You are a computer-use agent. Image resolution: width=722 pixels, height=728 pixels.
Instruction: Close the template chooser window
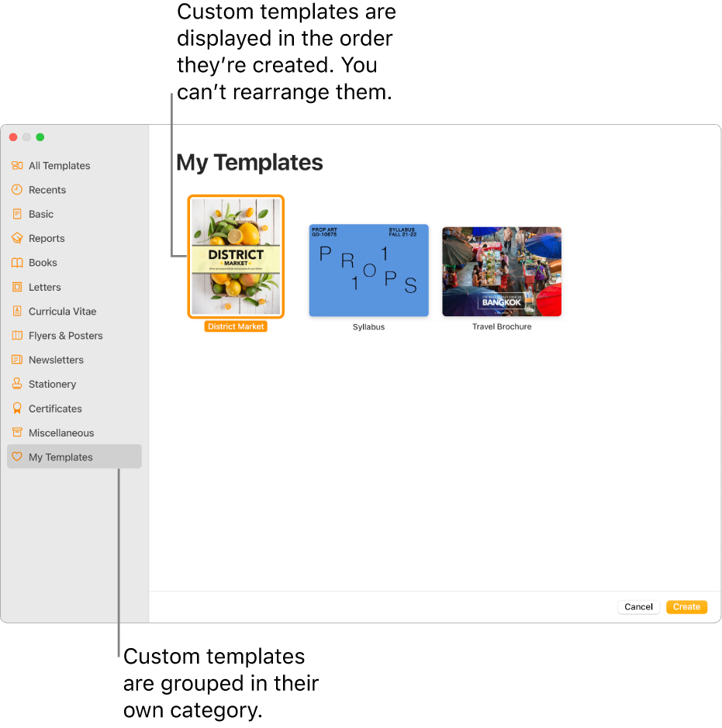pos(13,137)
